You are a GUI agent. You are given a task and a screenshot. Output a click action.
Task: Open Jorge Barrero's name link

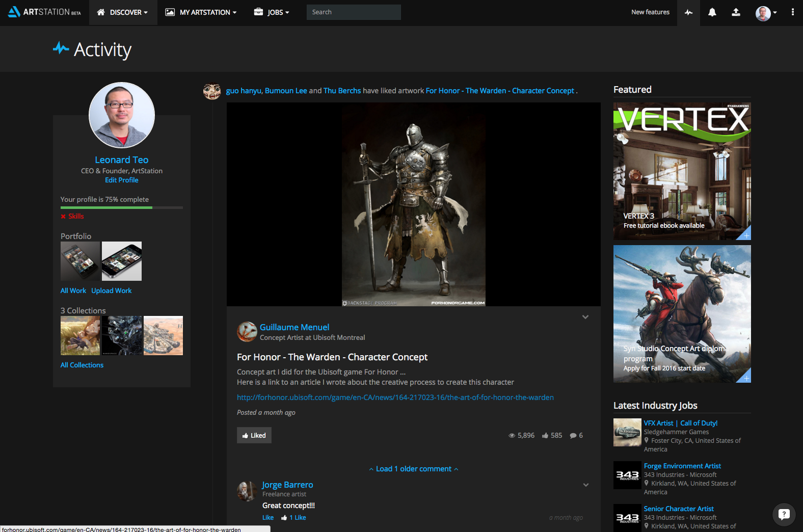[x=287, y=485]
